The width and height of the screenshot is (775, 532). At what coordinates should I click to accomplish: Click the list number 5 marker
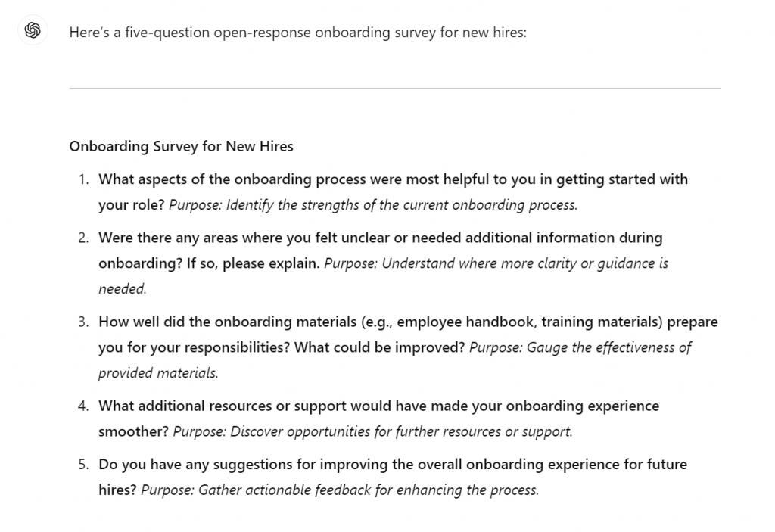click(x=83, y=464)
